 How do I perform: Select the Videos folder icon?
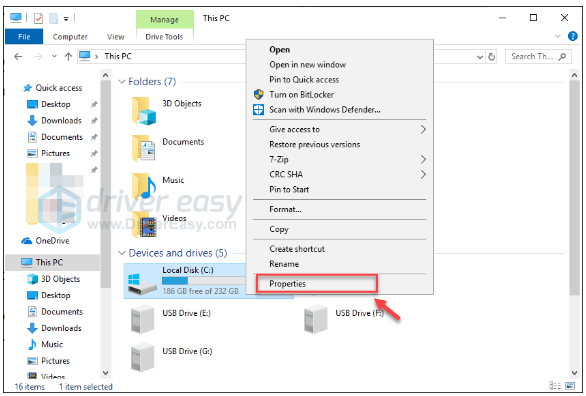tap(144, 225)
